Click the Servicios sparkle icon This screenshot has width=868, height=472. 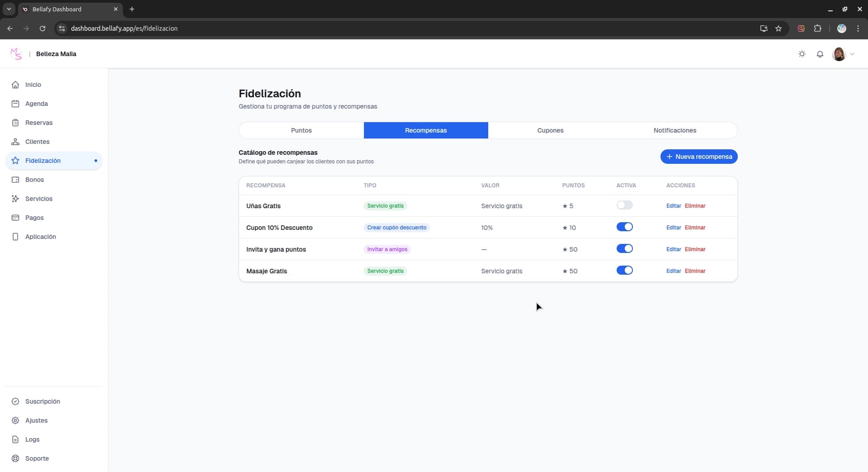[x=15, y=199]
